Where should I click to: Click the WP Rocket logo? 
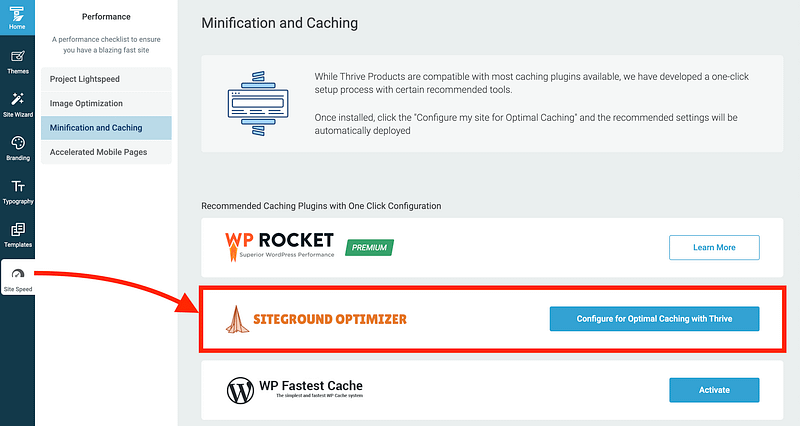click(x=282, y=245)
